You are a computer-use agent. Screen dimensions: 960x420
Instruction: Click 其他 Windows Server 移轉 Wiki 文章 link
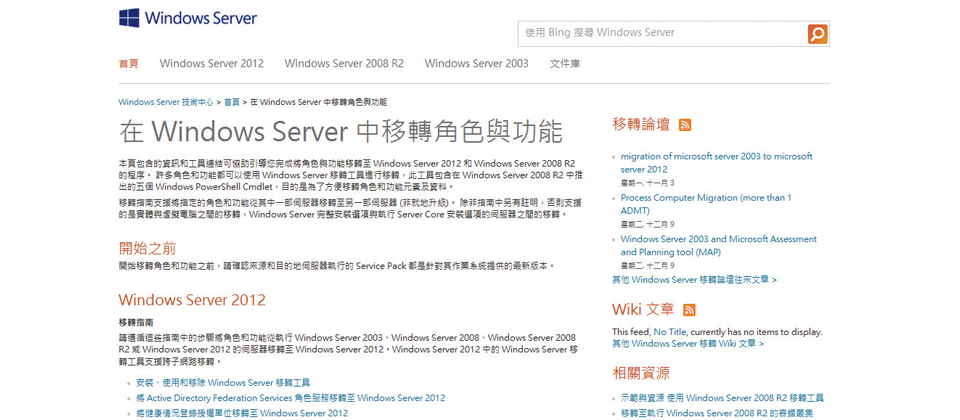pyautogui.click(x=688, y=343)
